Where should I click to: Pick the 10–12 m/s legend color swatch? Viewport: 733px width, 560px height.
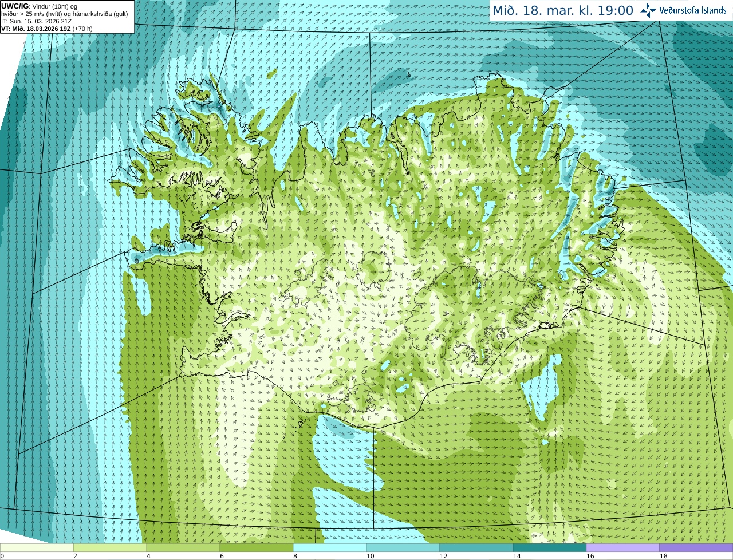(x=403, y=547)
